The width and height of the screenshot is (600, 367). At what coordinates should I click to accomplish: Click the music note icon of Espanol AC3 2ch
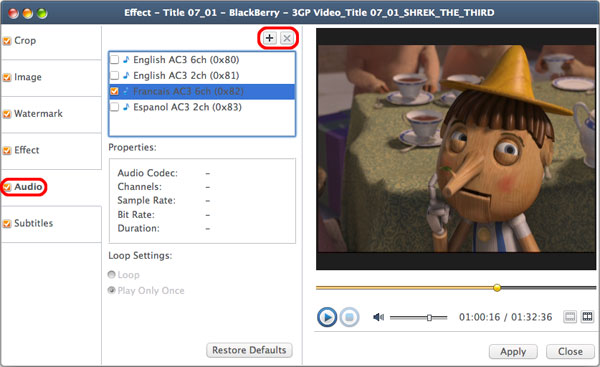126,107
